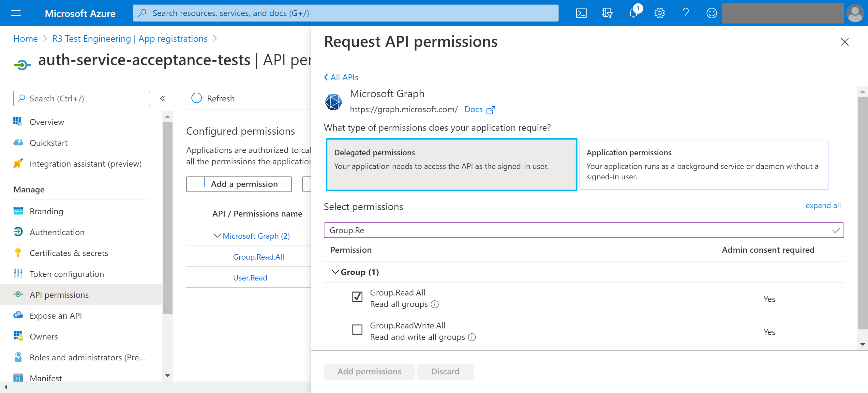Click the Quickstart cloud icon
Viewport: 868px width, 393px height.
pyautogui.click(x=18, y=143)
